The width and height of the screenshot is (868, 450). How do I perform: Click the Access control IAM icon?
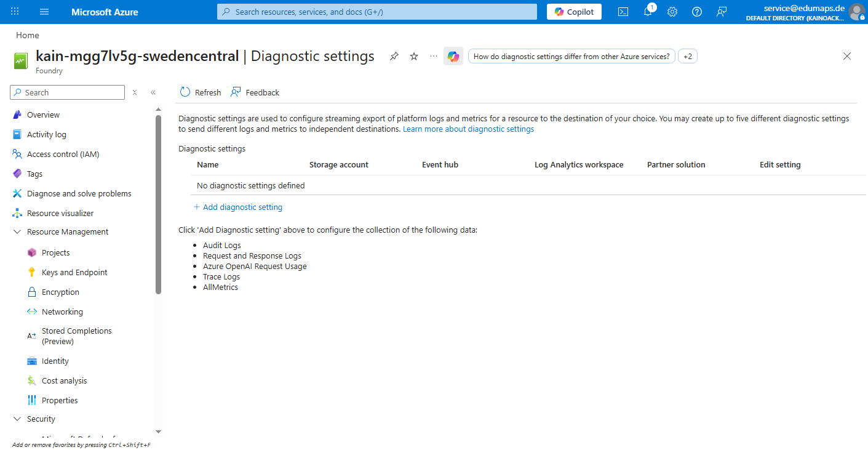click(x=17, y=155)
